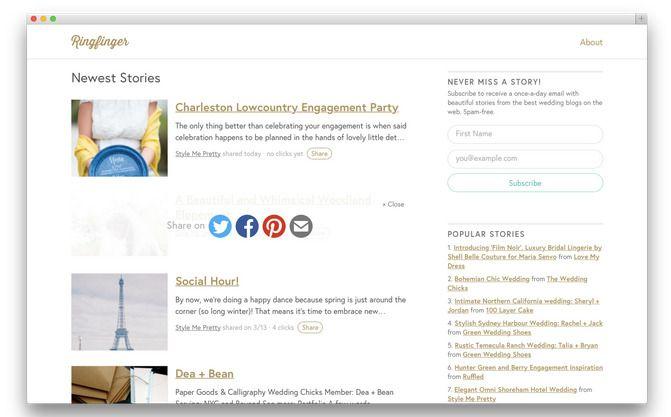Open Style Me Pretty link under Social Hour
671x417 pixels.
pos(198,328)
